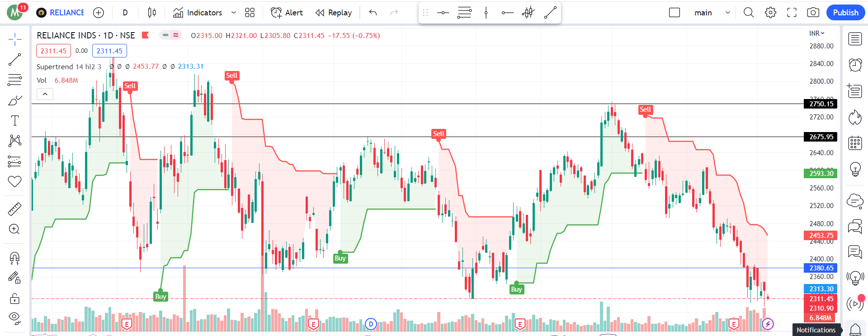
Task: Enter fullscreen mode
Action: pyautogui.click(x=792, y=13)
